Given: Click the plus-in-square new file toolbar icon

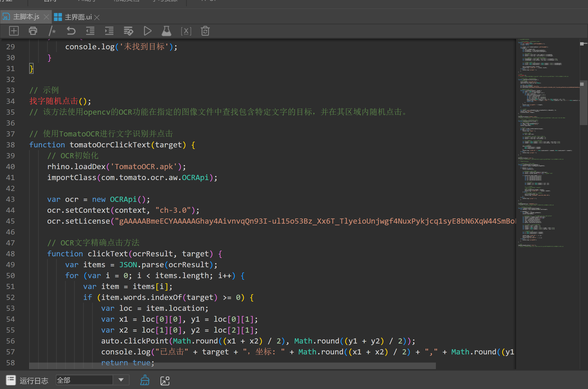Looking at the screenshot, I should pyautogui.click(x=14, y=31).
